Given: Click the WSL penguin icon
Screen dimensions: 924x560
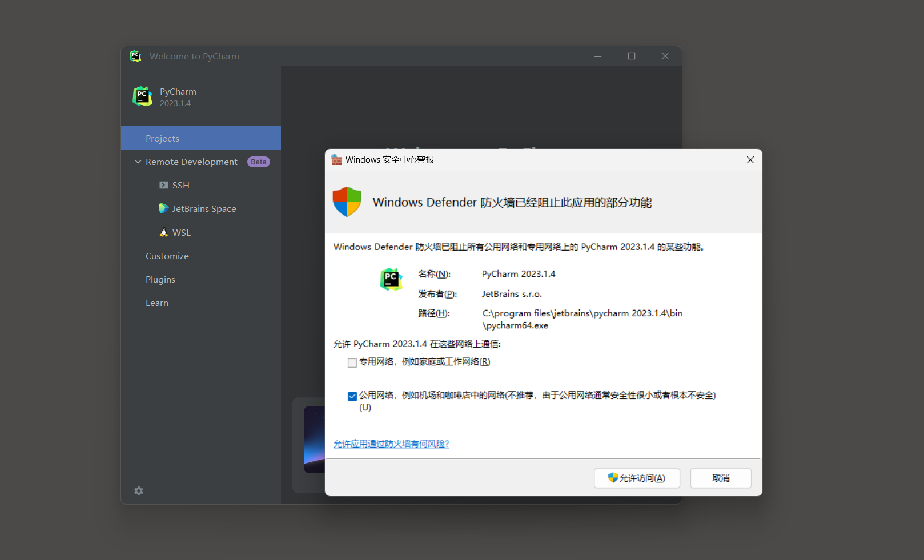Looking at the screenshot, I should click(x=164, y=232).
